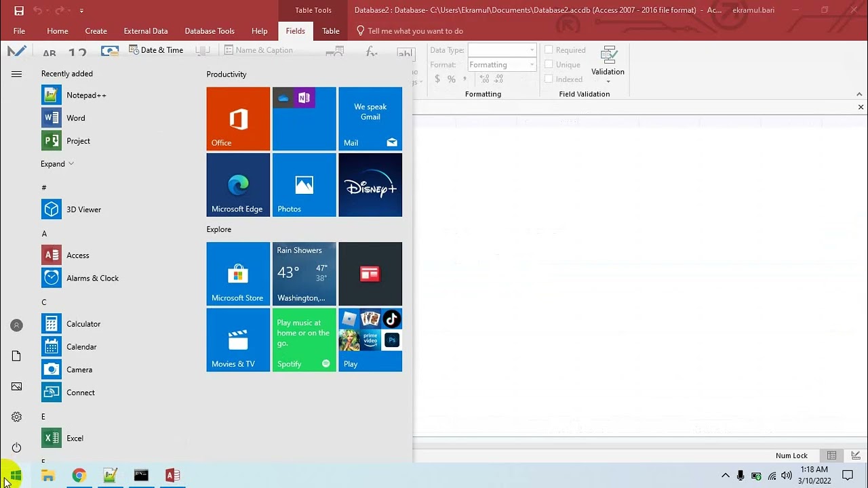Open the user account icon in Start sidebar
Screen dimensions: 868x488
point(16,325)
